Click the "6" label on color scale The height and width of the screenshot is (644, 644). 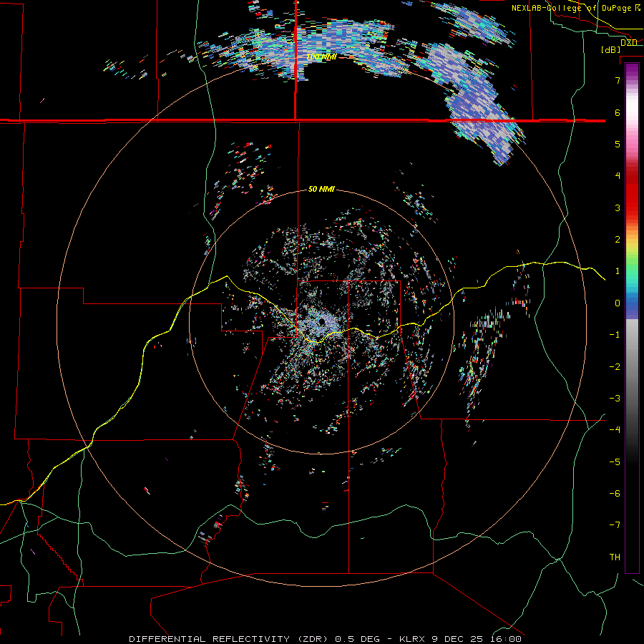click(618, 112)
